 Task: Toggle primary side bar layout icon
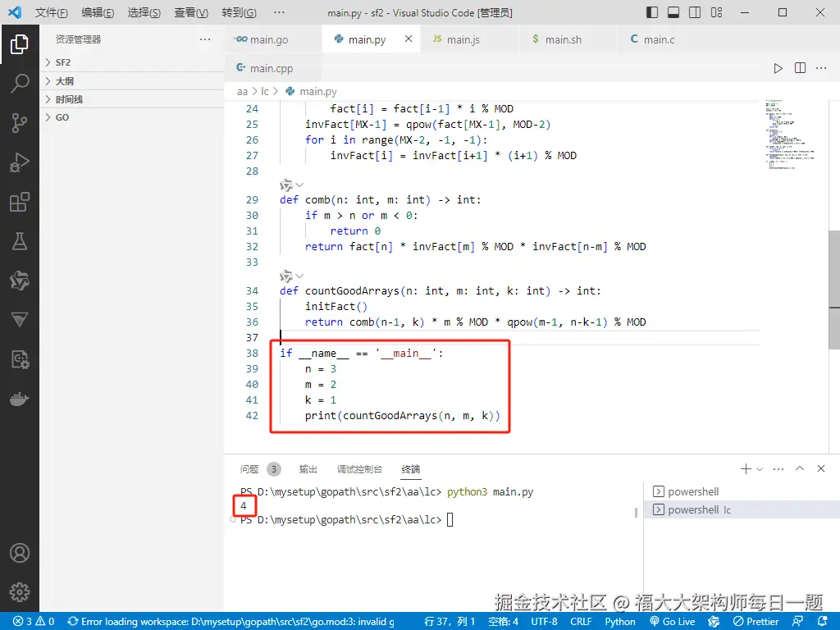click(652, 12)
